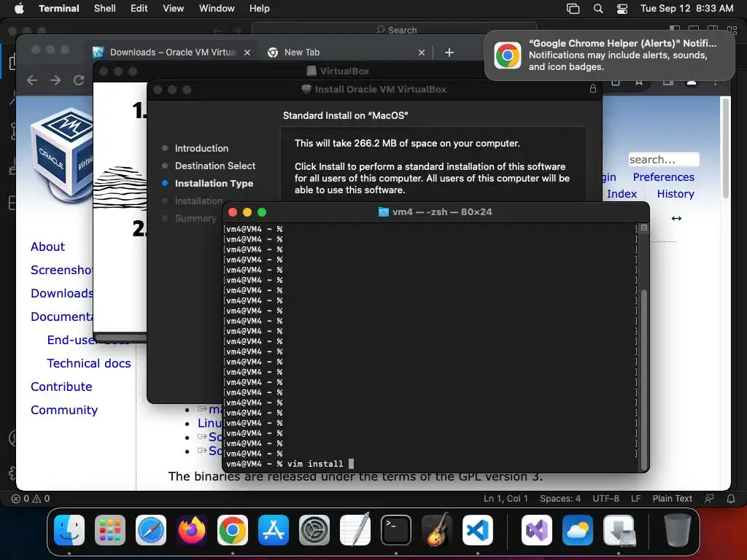Open the Shell menu
Viewport: 747px width, 560px height.
pyautogui.click(x=105, y=9)
